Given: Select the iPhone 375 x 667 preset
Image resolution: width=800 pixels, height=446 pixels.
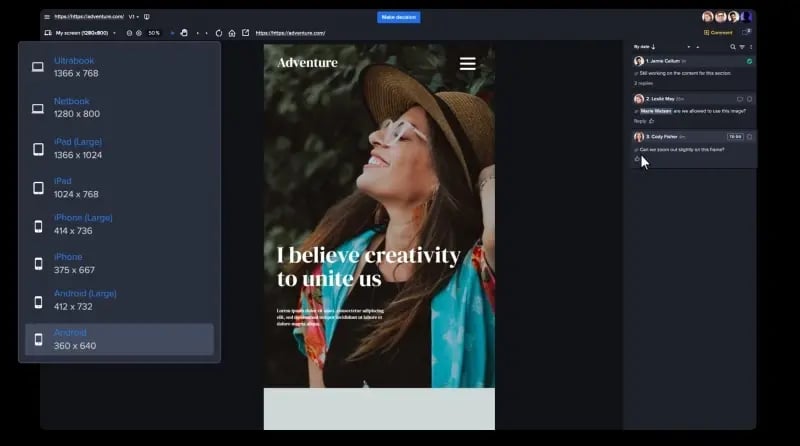Looking at the screenshot, I should (119, 263).
